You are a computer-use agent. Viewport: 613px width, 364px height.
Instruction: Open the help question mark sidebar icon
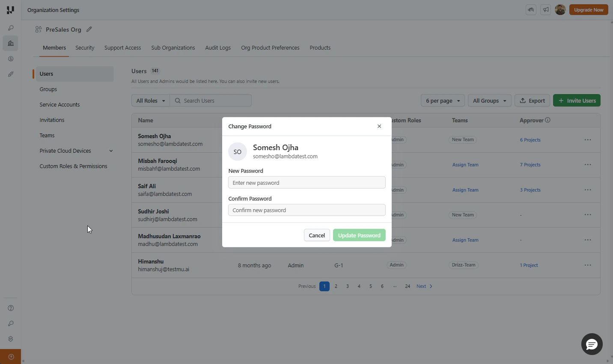pyautogui.click(x=11, y=308)
